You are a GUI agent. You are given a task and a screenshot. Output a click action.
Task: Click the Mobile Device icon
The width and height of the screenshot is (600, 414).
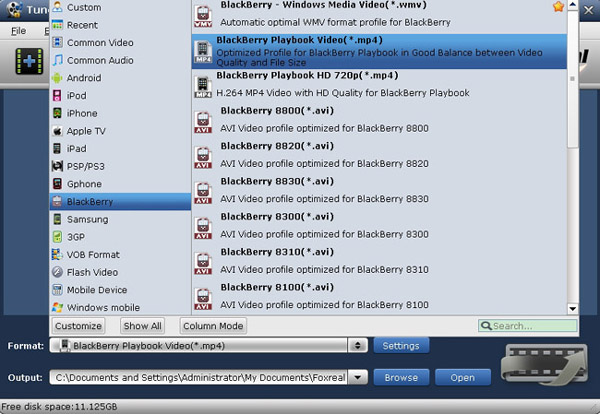click(x=57, y=290)
